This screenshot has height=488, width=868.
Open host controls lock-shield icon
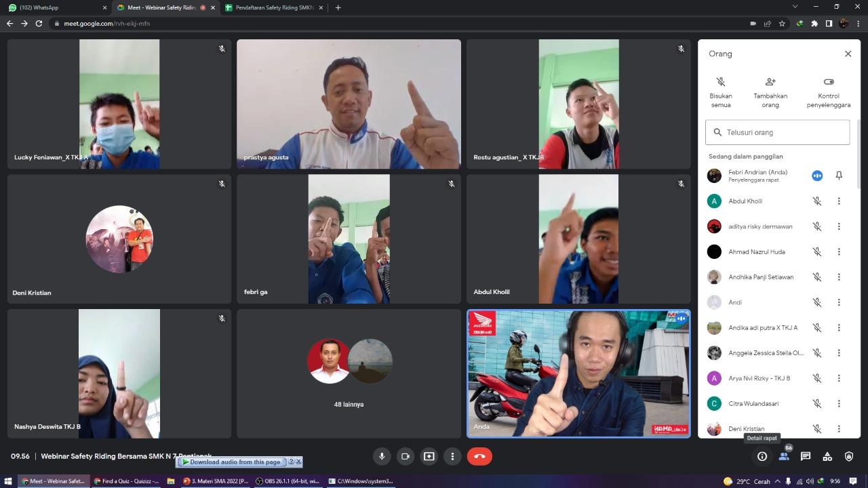[849, 456]
